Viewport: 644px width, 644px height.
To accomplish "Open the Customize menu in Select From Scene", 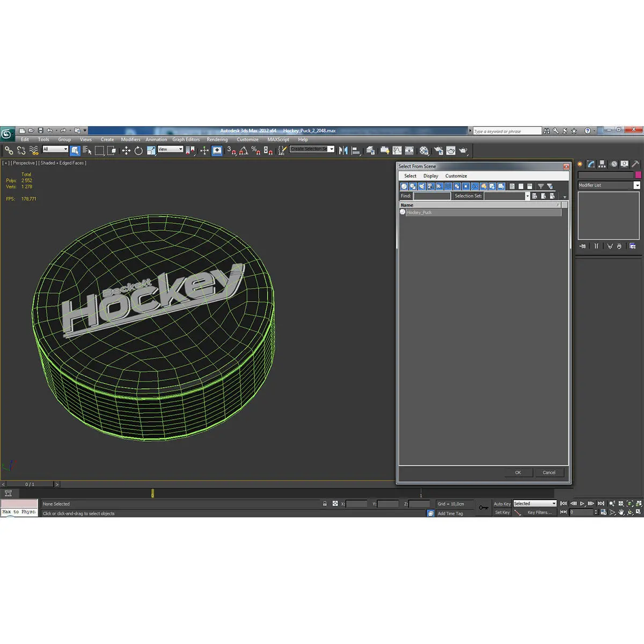I will pyautogui.click(x=456, y=176).
